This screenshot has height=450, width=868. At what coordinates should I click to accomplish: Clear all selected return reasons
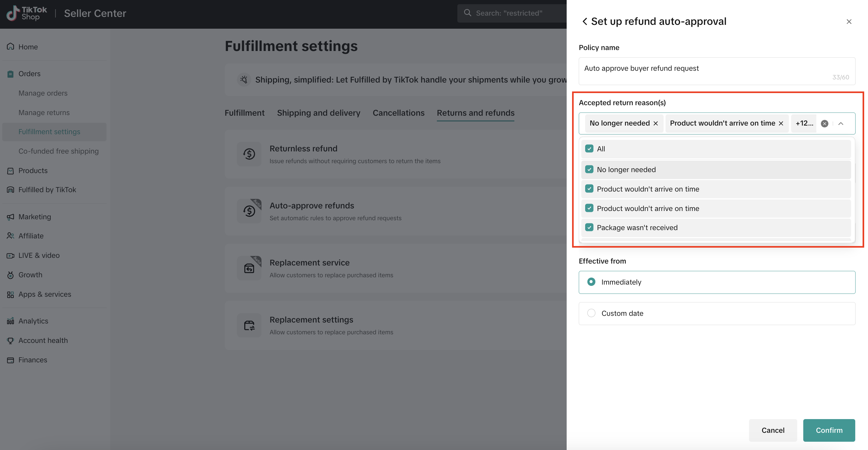(x=824, y=124)
